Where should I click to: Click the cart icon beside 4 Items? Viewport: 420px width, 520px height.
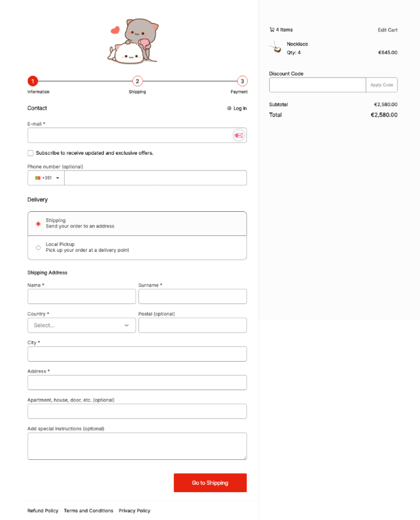tap(272, 30)
